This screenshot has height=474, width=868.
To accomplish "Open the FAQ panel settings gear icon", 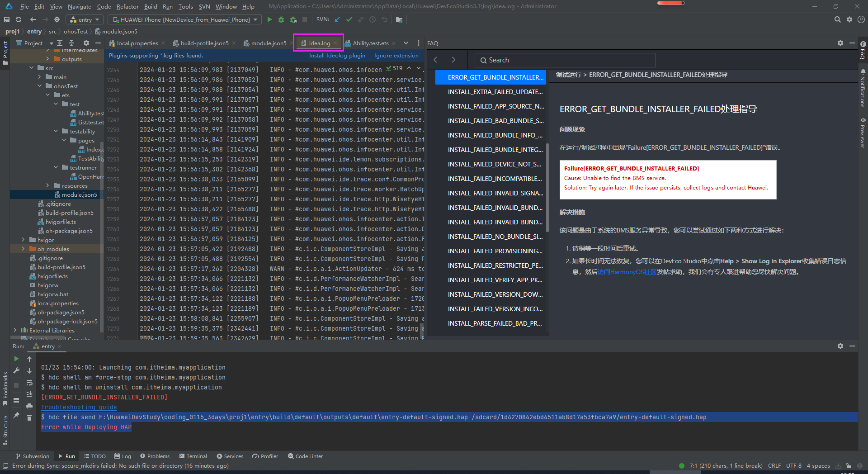I will tap(840, 43).
